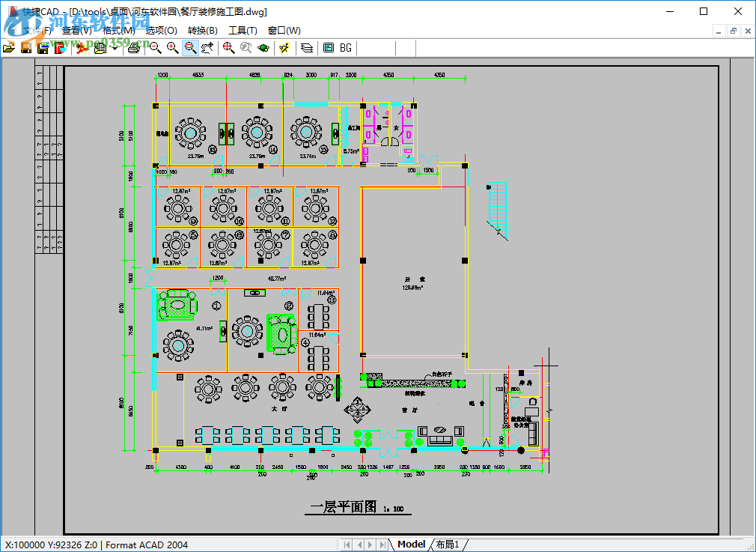This screenshot has height=552, width=756.
Task: Click the Zoom In magnifier icon
Action: point(172,48)
